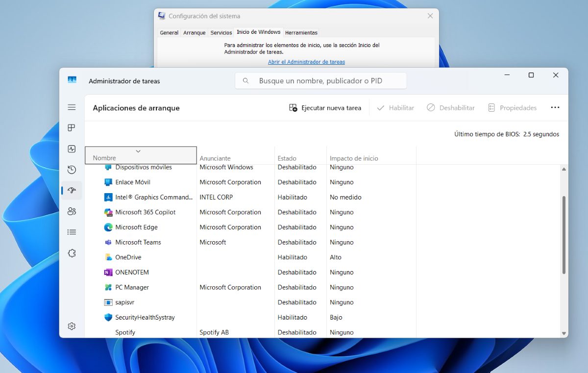Sort by Impacto de inicio column
This screenshot has width=588, height=373.
coord(354,158)
